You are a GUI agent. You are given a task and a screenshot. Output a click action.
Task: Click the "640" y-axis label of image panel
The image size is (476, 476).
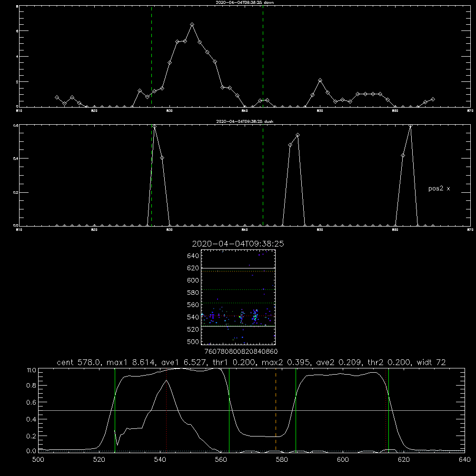[193, 256]
